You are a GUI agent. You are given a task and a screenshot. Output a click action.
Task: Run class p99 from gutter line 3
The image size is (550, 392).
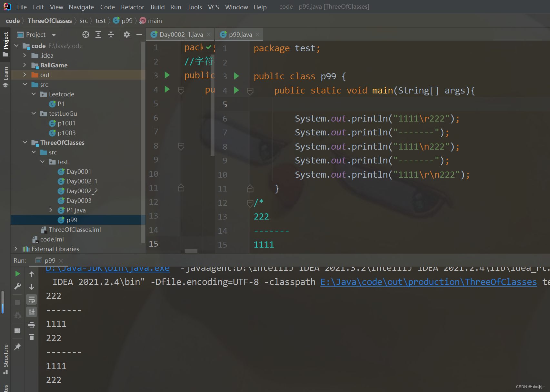coord(236,76)
